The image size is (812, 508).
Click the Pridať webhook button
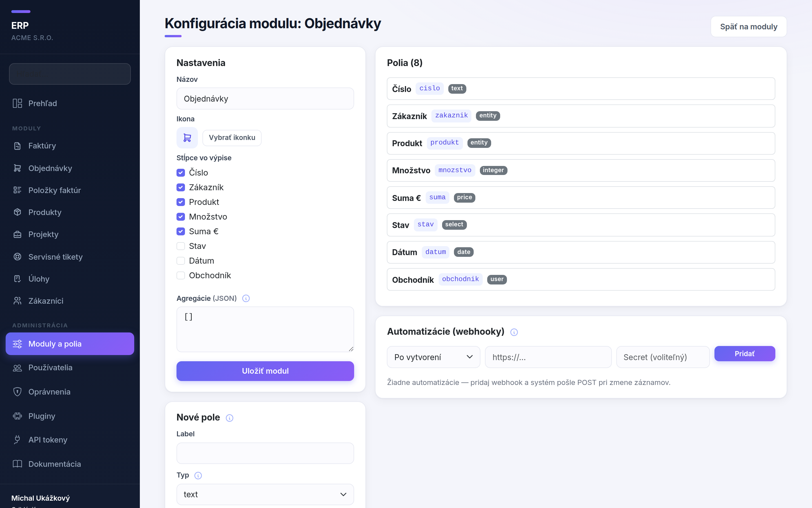click(x=745, y=354)
